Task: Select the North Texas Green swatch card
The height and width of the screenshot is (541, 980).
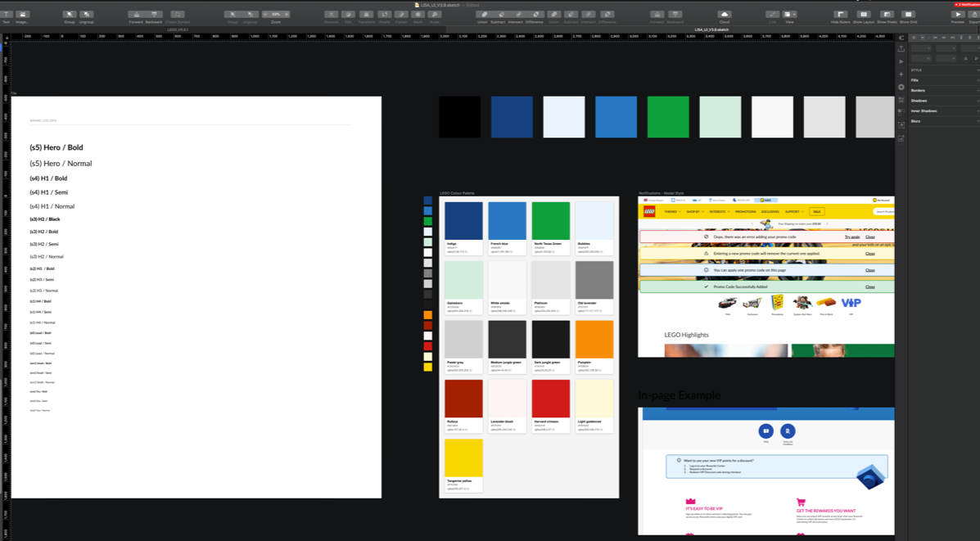Action: point(551,228)
